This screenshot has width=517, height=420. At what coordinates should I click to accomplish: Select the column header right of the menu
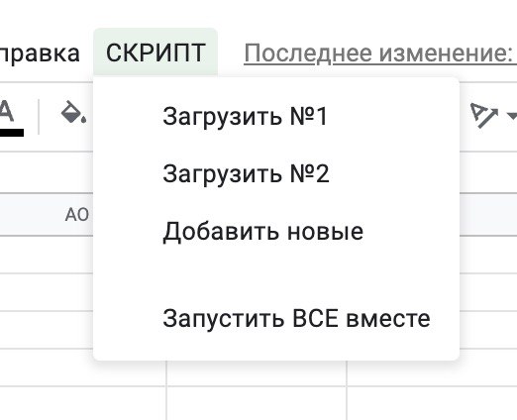click(x=488, y=215)
